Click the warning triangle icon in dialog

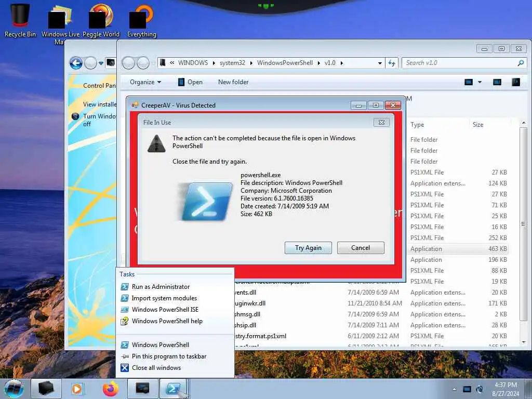coord(156,144)
